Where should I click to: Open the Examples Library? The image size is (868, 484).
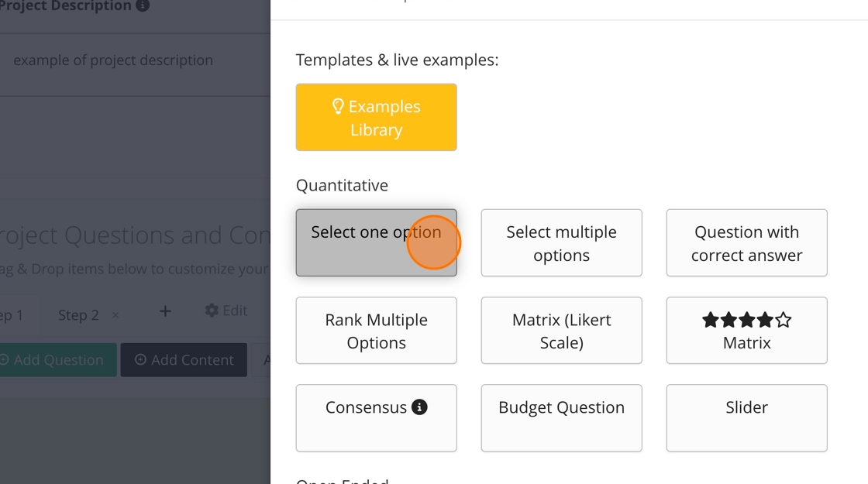[376, 118]
